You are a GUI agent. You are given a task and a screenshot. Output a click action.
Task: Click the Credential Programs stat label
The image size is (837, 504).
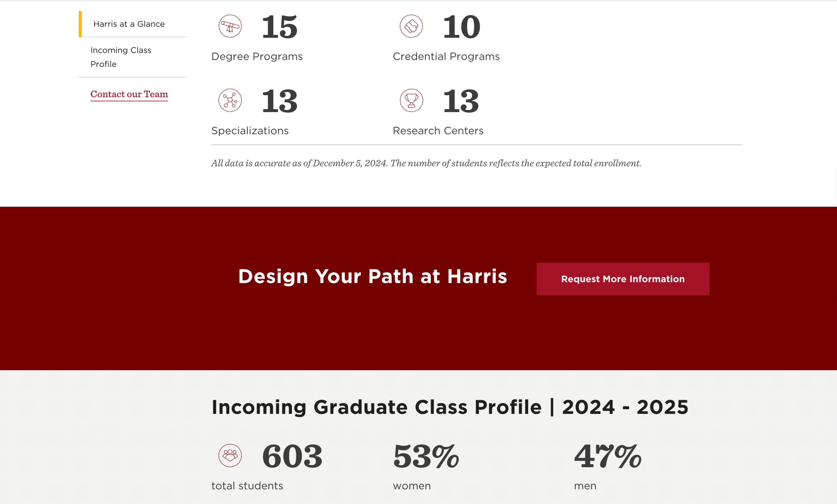tap(446, 56)
